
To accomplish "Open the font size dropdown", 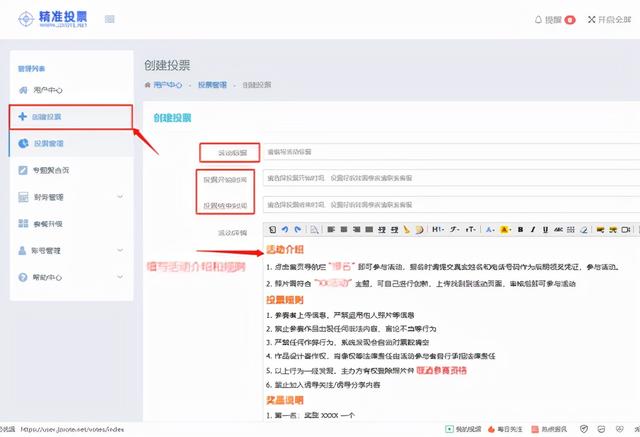I will [471, 230].
